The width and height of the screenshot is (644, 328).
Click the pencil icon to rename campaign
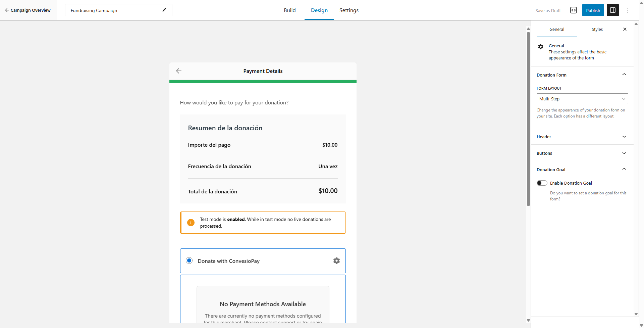tap(164, 10)
